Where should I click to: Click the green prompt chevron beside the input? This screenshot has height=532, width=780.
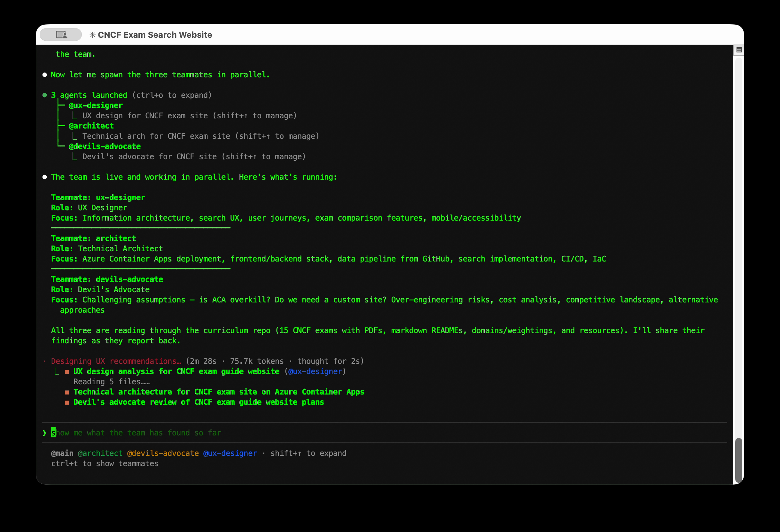(x=44, y=433)
